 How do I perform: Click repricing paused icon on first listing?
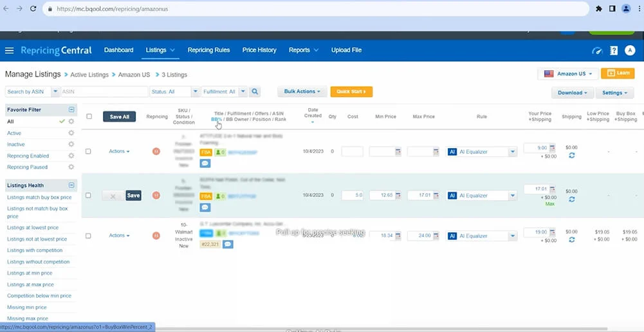[156, 151]
